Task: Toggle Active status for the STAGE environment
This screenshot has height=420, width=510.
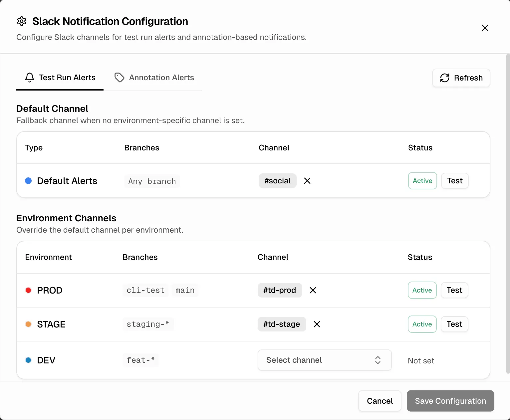Action: tap(422, 324)
